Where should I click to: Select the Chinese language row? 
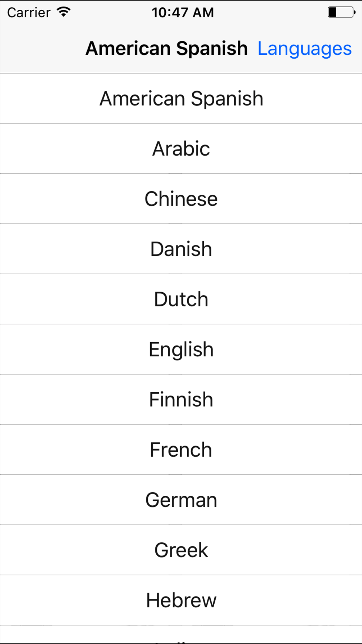point(181,199)
